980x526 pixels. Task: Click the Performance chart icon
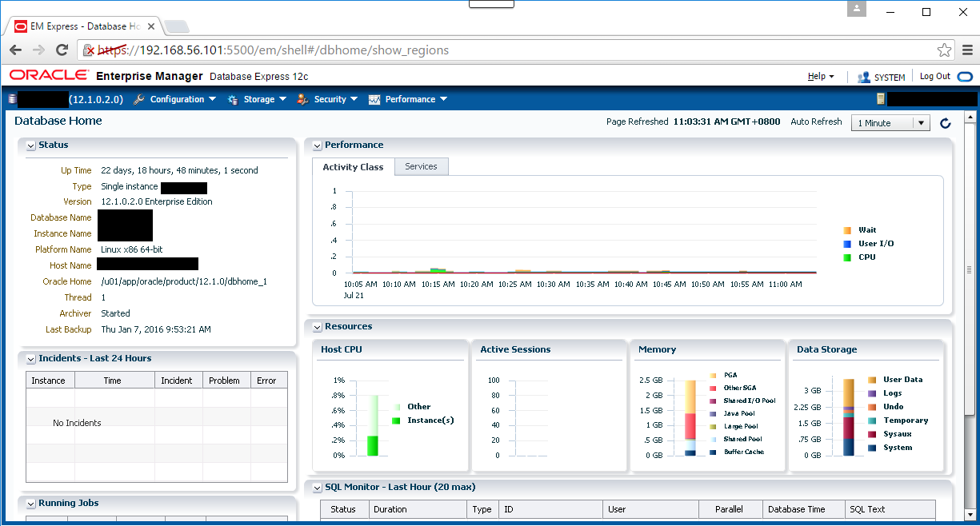[374, 99]
